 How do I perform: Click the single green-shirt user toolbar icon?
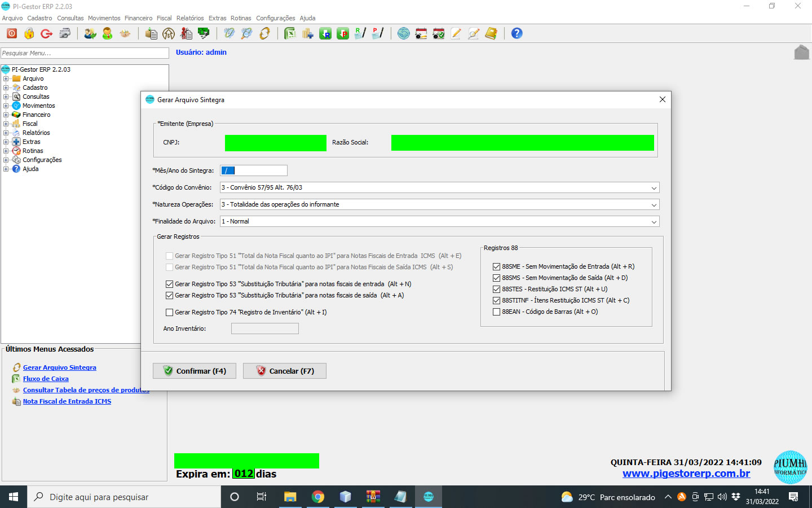click(108, 33)
